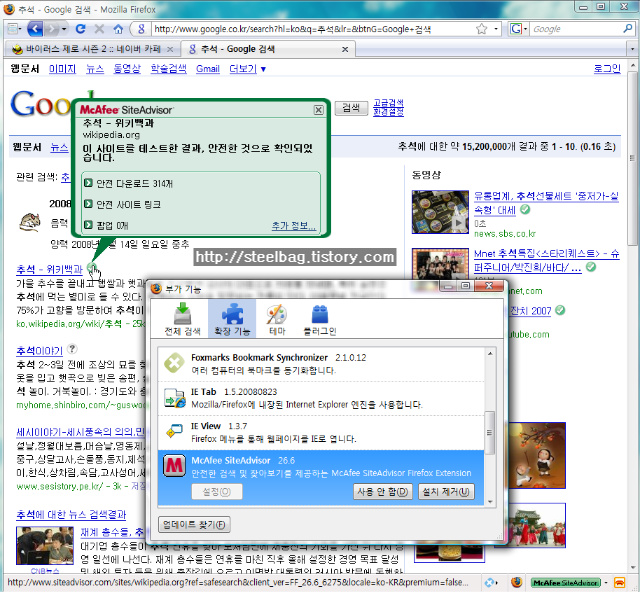
Task: Click the 설치 제거 button
Action: (446, 492)
